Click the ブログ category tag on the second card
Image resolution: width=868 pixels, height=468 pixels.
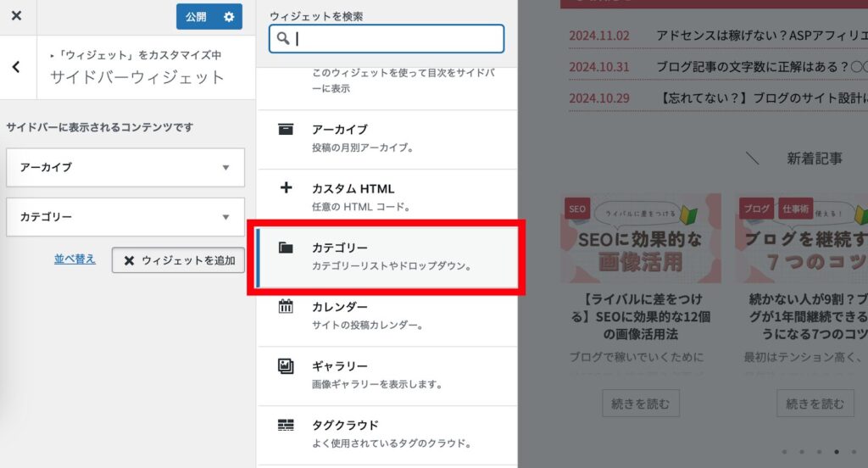(x=756, y=209)
